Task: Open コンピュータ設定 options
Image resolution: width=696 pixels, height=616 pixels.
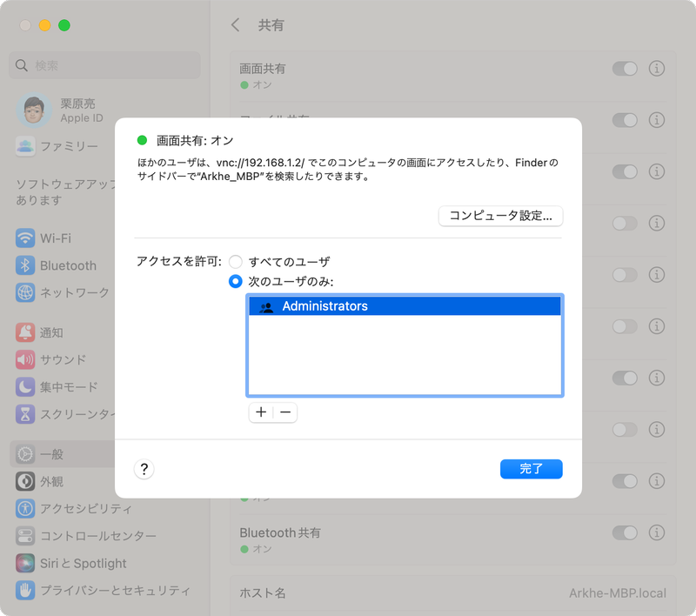Action: tap(500, 216)
